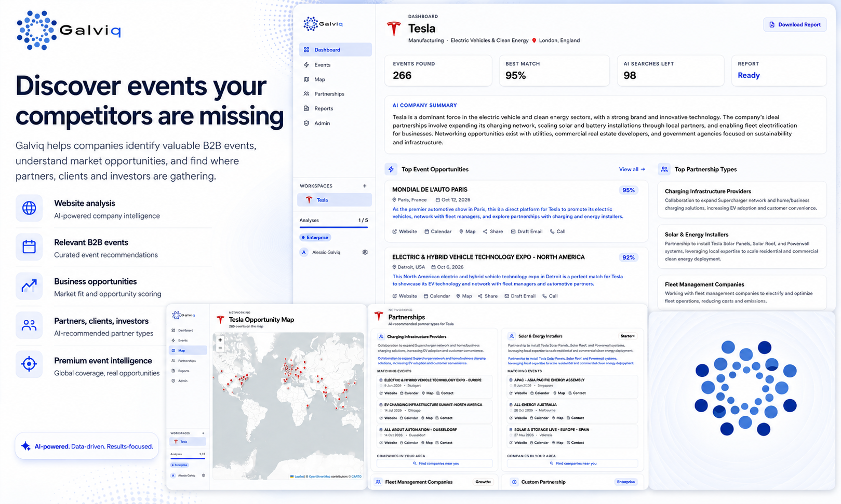Open the Charging Infrastructure Providers card in dashboard
This screenshot has width=841, height=504.
742,200
